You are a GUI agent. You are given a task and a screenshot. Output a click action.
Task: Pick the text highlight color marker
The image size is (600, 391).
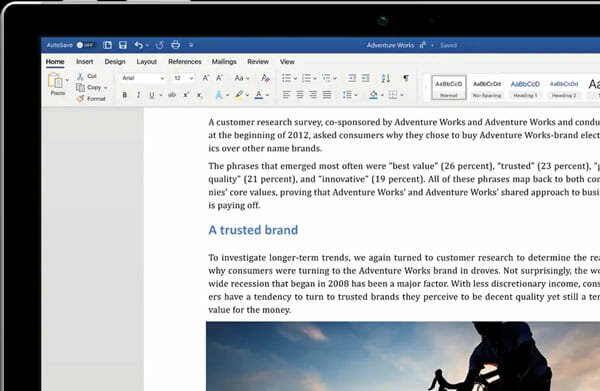(x=239, y=94)
